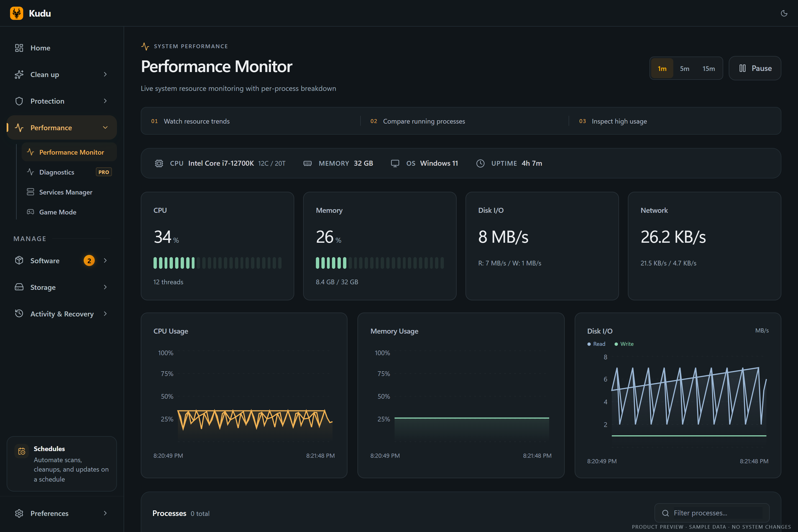Click the Schedules calendar icon
This screenshot has height=532, width=798.
click(x=22, y=451)
